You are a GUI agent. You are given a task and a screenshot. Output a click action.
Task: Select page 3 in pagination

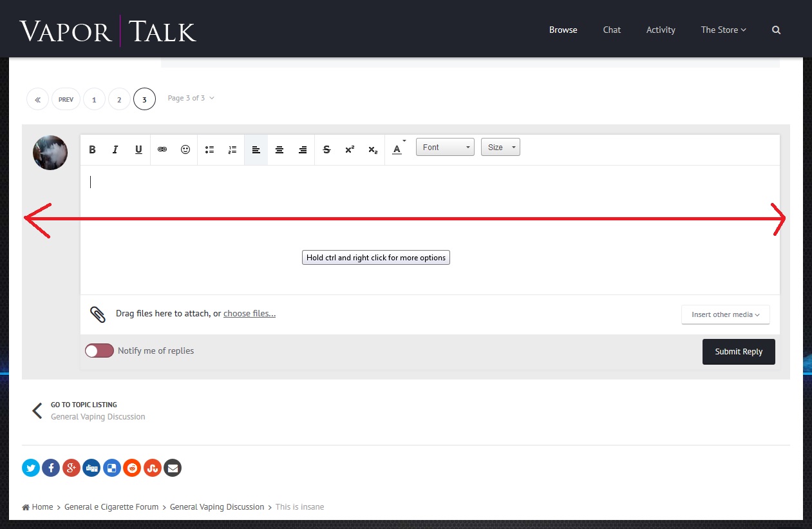(144, 99)
